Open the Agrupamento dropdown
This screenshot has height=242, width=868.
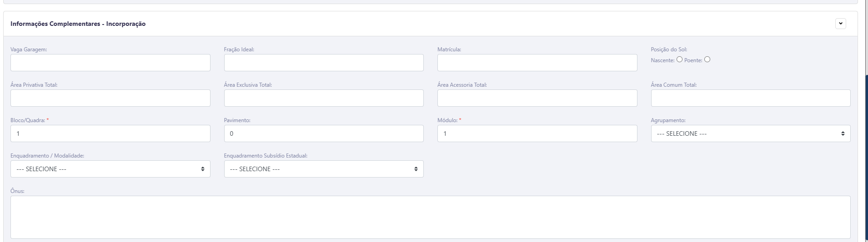pos(750,133)
